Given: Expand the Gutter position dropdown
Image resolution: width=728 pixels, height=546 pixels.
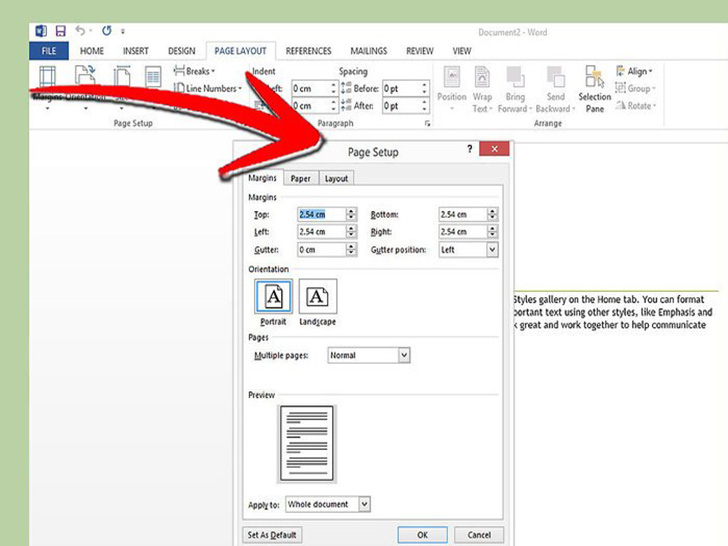Looking at the screenshot, I should coord(492,250).
